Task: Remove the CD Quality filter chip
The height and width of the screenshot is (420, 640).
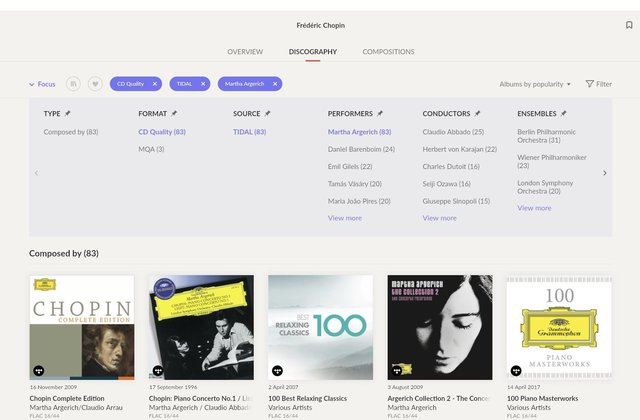Action: [x=155, y=84]
